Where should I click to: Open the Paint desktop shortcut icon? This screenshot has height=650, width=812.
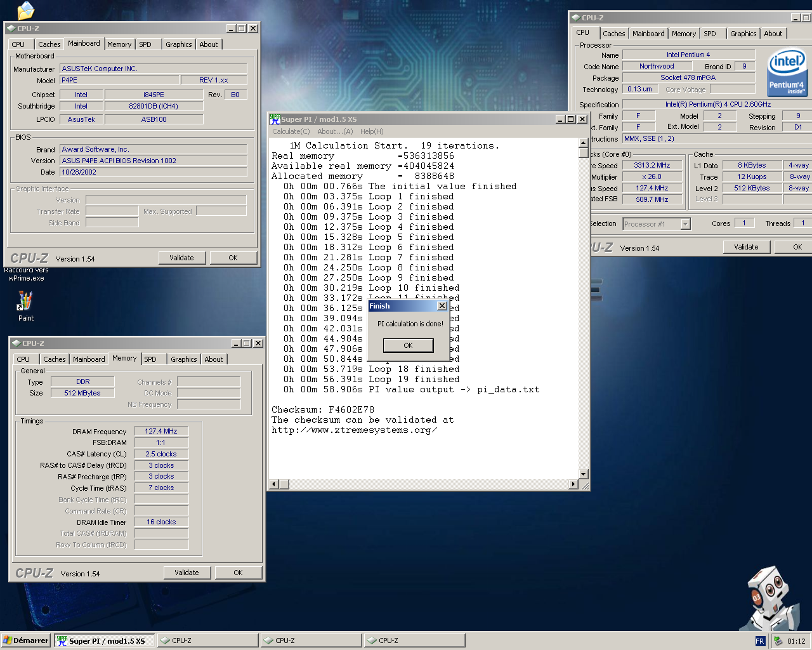pyautogui.click(x=25, y=300)
